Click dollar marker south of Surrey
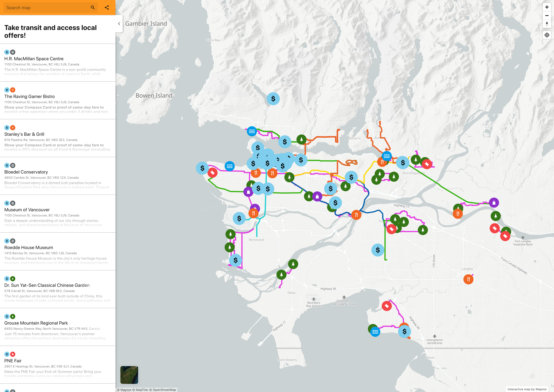 click(378, 250)
